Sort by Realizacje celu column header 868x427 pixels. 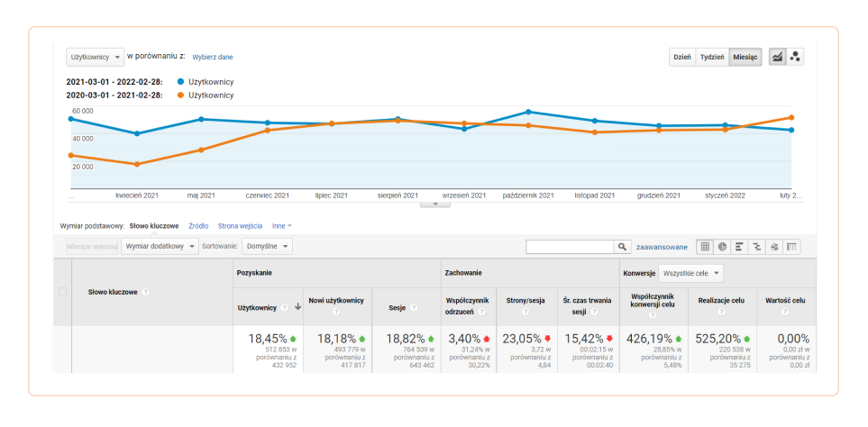pos(721,301)
